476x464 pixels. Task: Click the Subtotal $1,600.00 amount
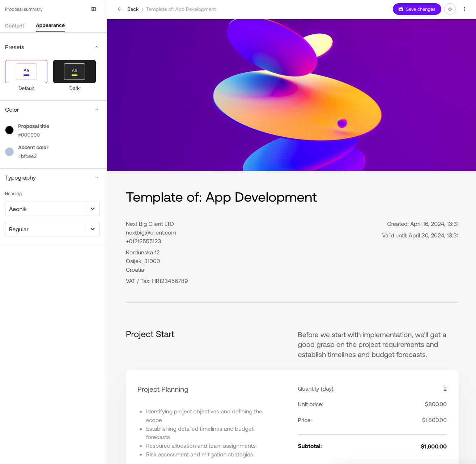tap(434, 447)
